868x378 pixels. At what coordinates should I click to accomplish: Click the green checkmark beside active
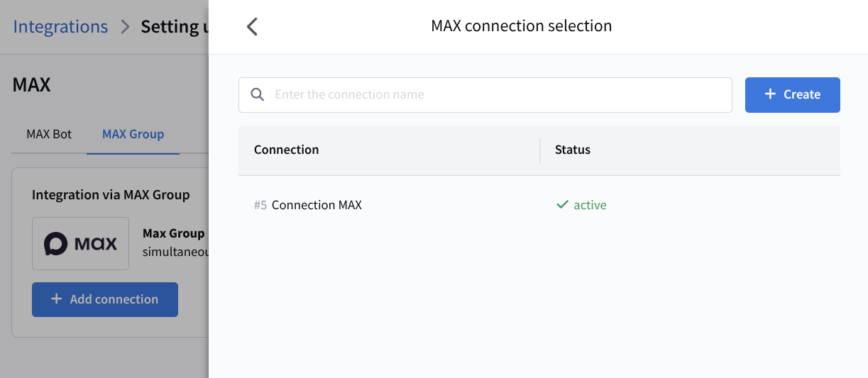click(562, 205)
